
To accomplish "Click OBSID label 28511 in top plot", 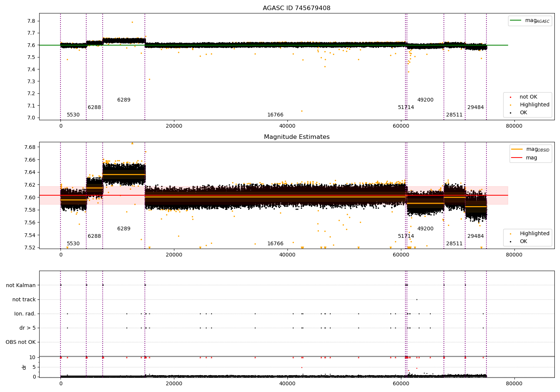I will [x=454, y=115].
